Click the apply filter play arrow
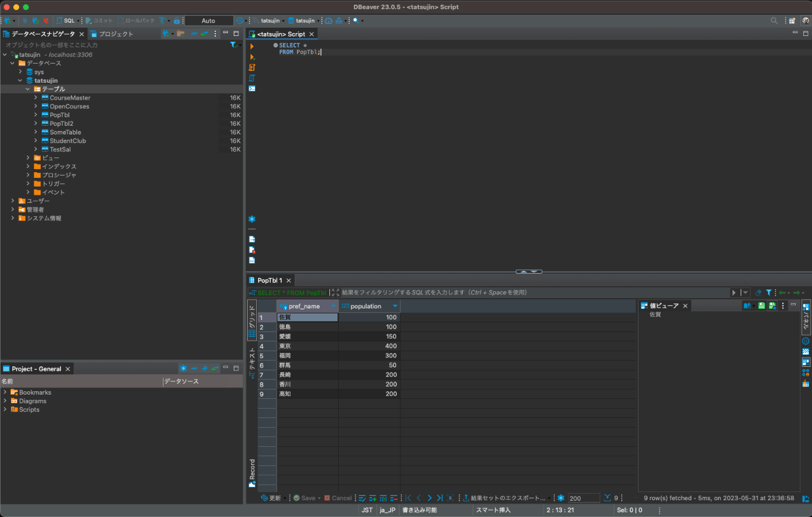 point(734,293)
